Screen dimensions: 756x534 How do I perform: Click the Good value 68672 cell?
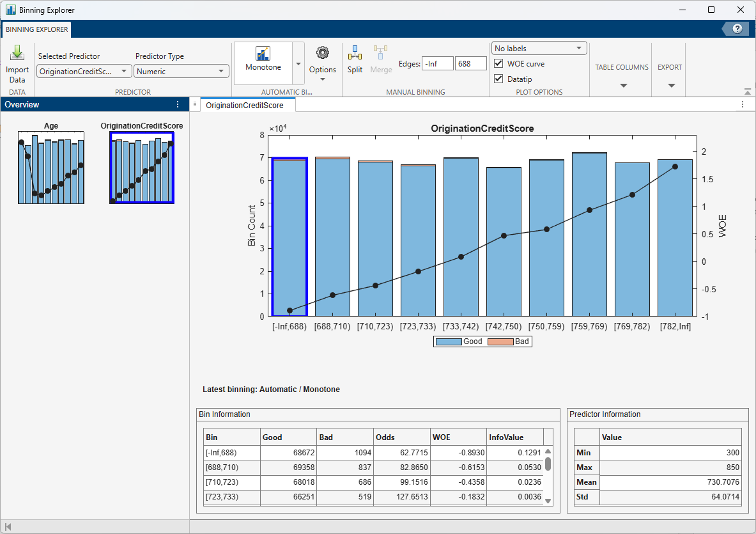pos(288,453)
